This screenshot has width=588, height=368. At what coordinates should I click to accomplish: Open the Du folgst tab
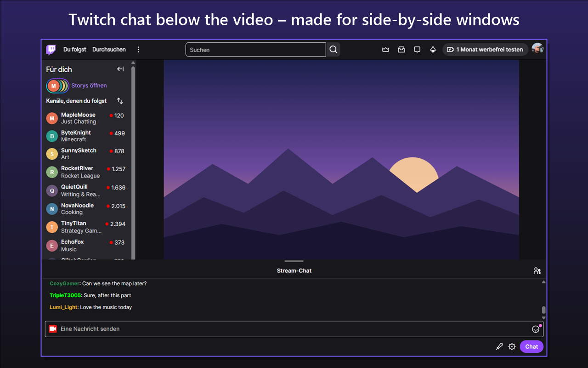coord(75,50)
